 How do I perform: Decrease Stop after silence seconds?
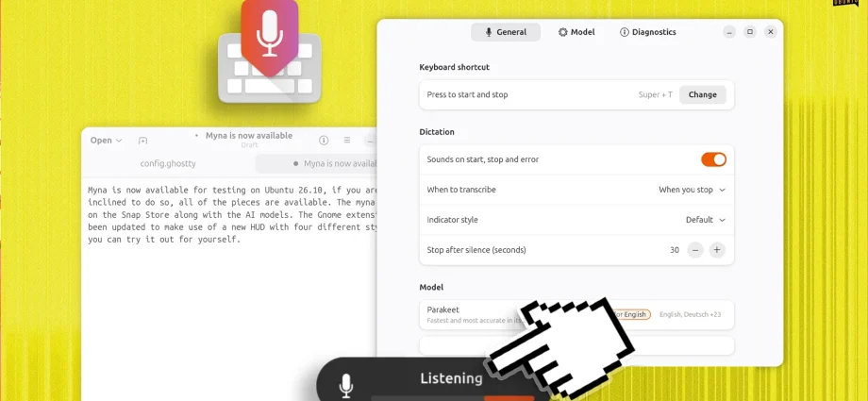point(695,250)
